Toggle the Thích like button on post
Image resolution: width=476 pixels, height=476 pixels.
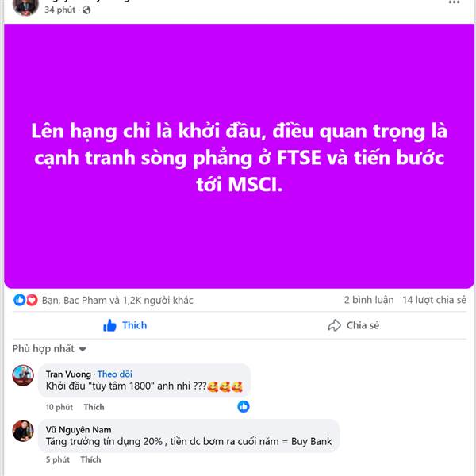pyautogui.click(x=125, y=325)
